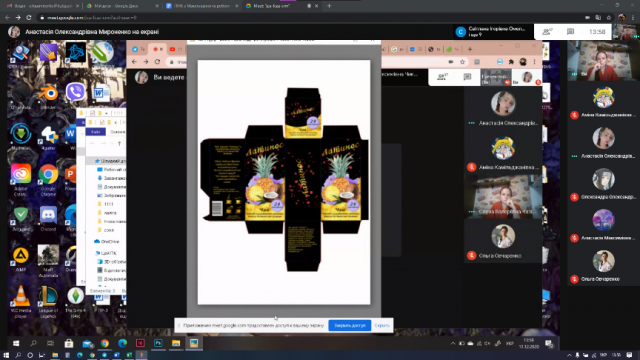
Task: Click the Discord desktop shortcut
Action: click(48, 218)
